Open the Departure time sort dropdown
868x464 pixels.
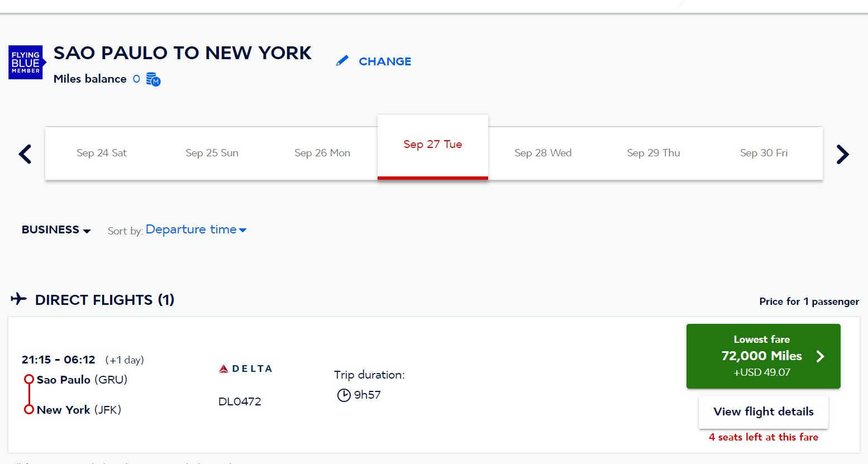(x=196, y=229)
